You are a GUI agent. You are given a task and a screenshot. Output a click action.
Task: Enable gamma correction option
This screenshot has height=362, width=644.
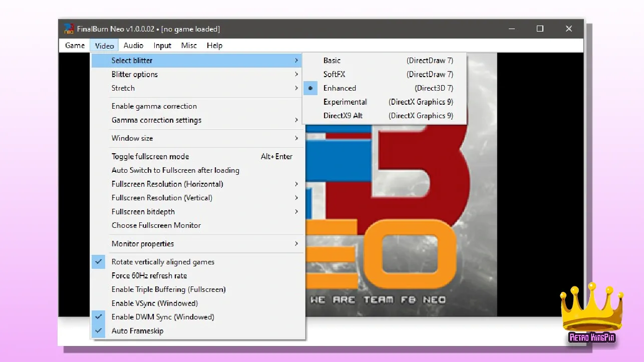[x=197, y=106]
